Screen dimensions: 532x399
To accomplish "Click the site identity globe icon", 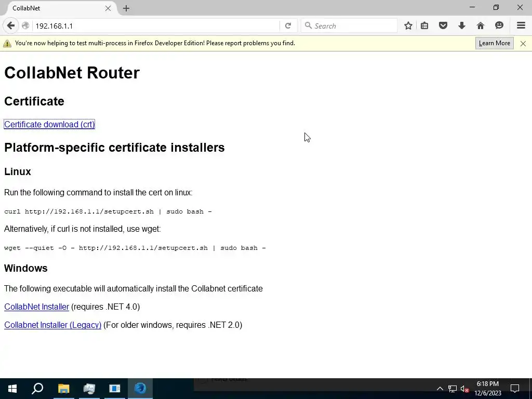I will [25, 26].
